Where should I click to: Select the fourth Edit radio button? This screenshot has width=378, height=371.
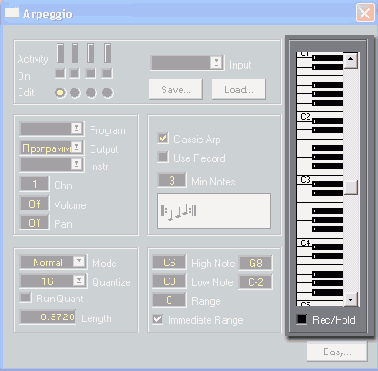click(x=107, y=93)
